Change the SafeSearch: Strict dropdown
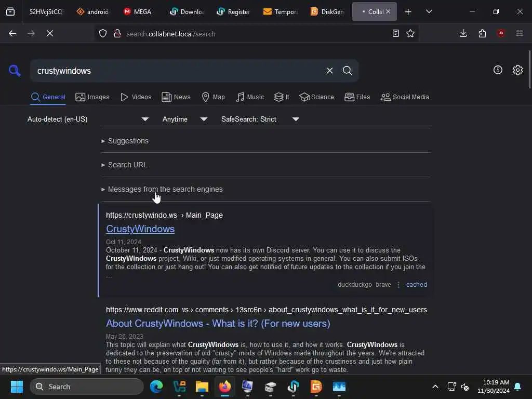 260,119
